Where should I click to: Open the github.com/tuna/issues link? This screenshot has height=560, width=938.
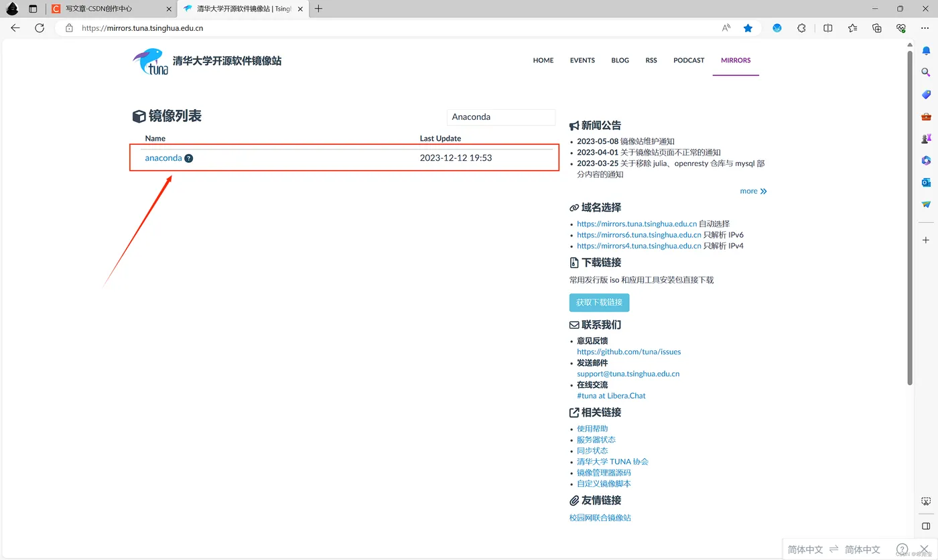tap(629, 352)
